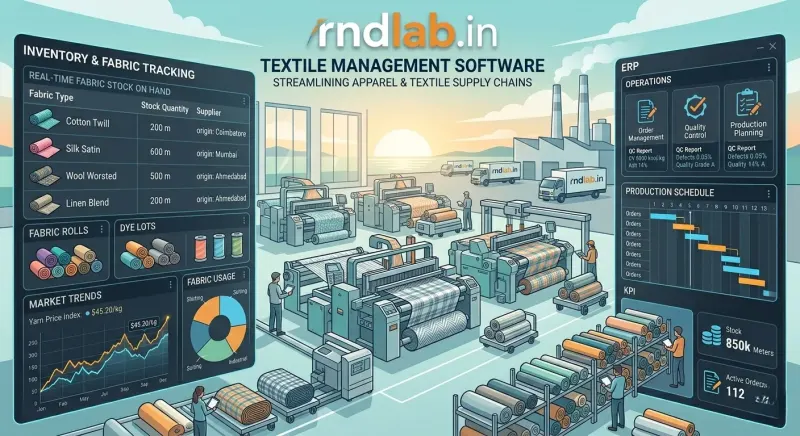Click the Stock coins icon in KPI
Viewport: 800px width, 436px height.
(x=711, y=337)
